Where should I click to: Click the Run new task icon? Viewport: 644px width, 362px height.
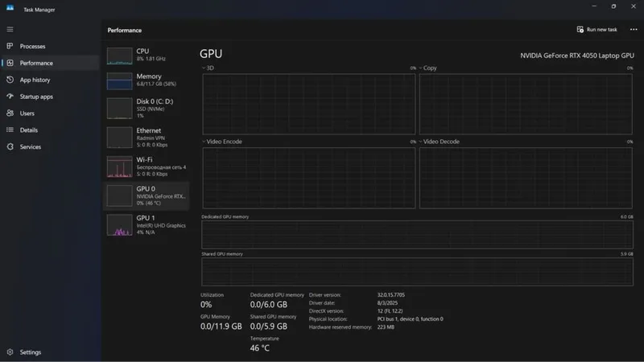pyautogui.click(x=580, y=30)
